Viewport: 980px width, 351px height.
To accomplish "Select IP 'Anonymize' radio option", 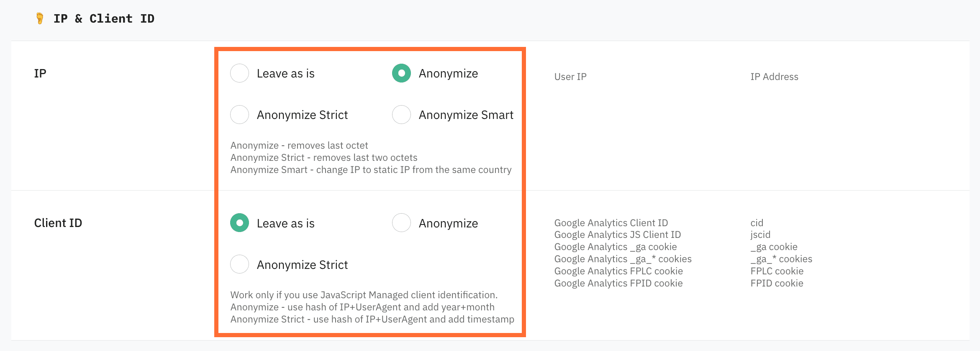I will [x=401, y=73].
